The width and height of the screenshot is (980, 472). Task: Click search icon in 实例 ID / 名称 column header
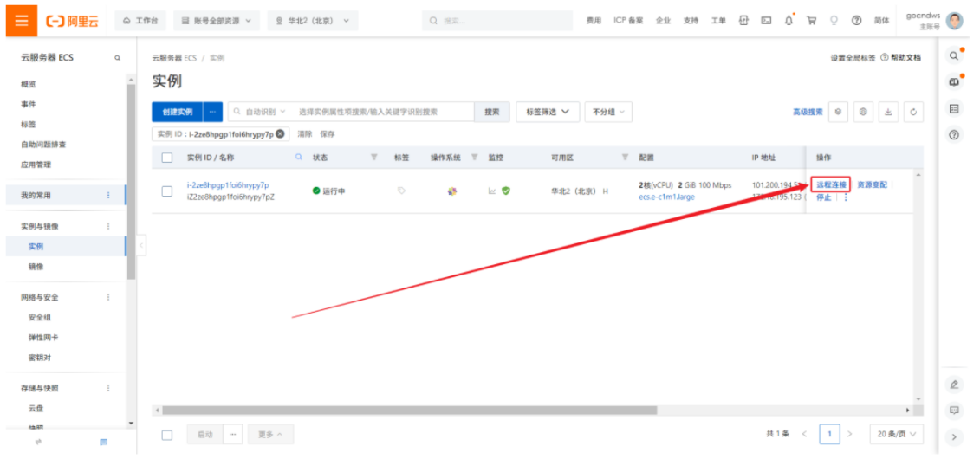pyautogui.click(x=299, y=158)
